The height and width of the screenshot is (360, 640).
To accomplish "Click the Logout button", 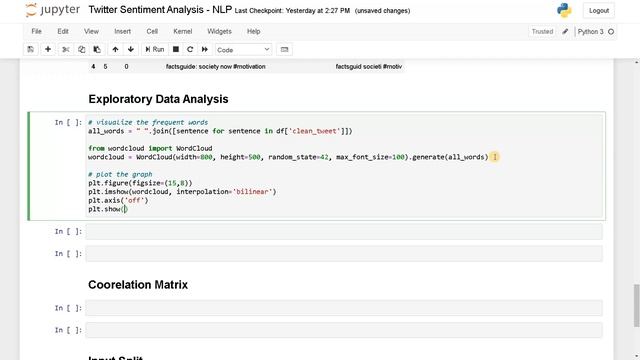I will [x=599, y=11].
